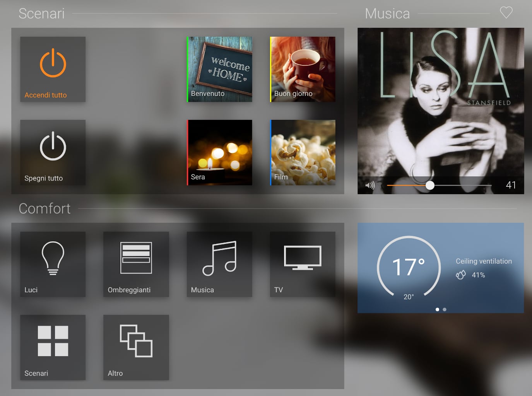
Task: Activate the Benvenuto scene
Action: click(219, 69)
